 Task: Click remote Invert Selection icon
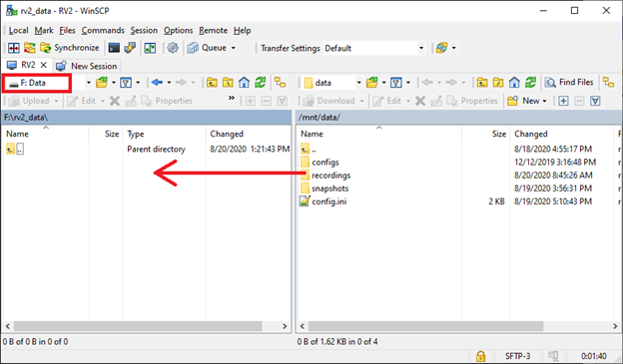pyautogui.click(x=595, y=101)
